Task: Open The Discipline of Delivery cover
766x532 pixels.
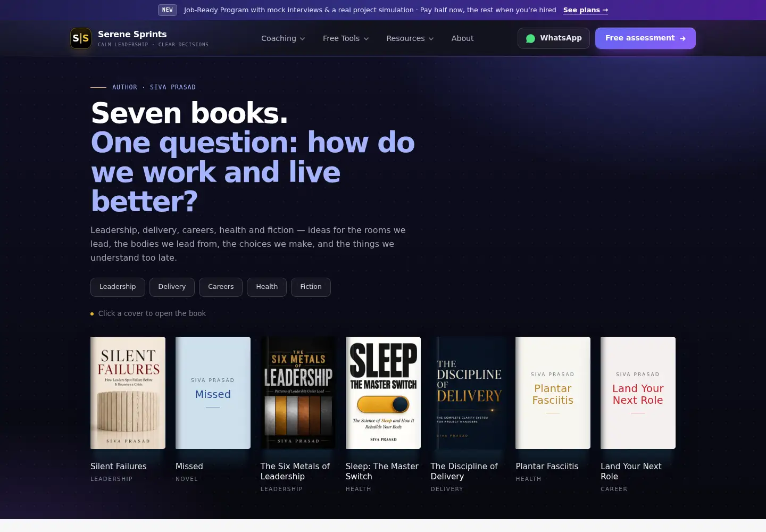Action: click(x=468, y=393)
